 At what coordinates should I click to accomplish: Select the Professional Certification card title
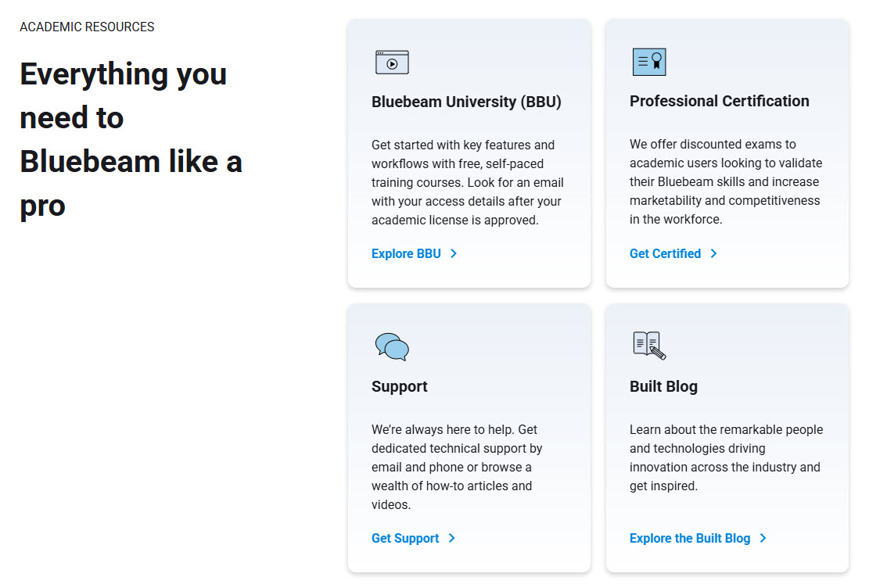720,101
